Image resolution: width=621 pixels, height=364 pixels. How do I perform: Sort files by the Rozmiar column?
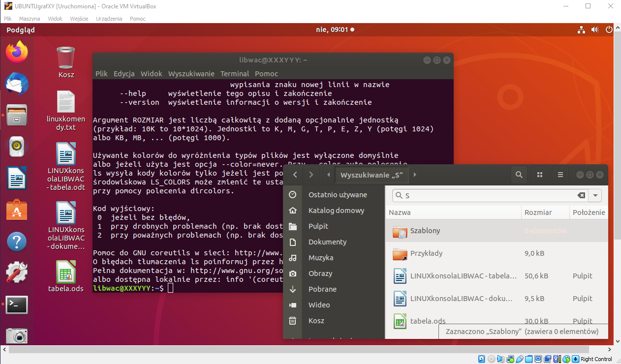538,212
